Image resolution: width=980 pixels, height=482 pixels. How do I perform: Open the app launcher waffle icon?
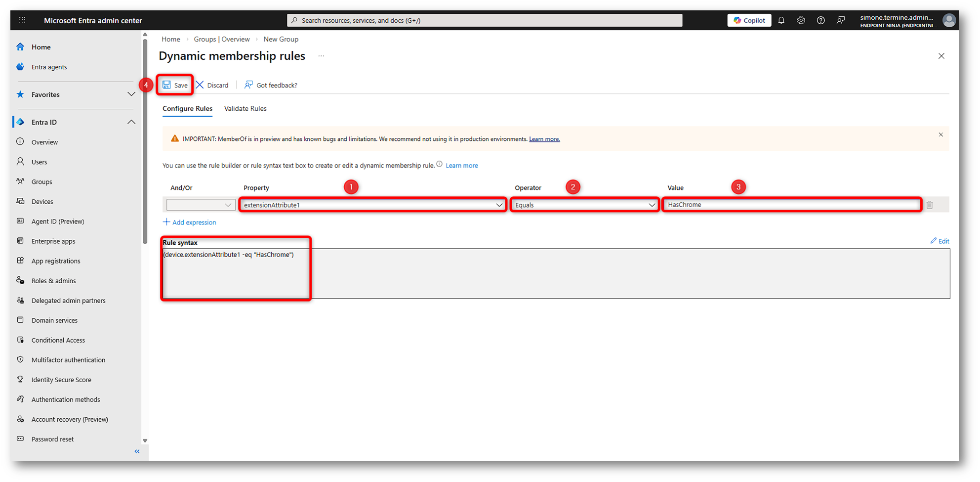(x=22, y=20)
